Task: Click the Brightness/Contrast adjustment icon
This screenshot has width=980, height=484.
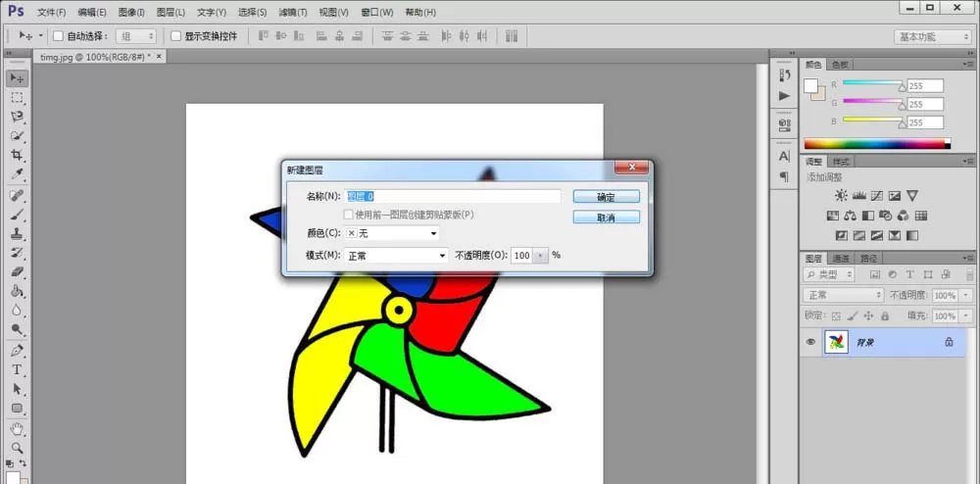Action: 841,196
